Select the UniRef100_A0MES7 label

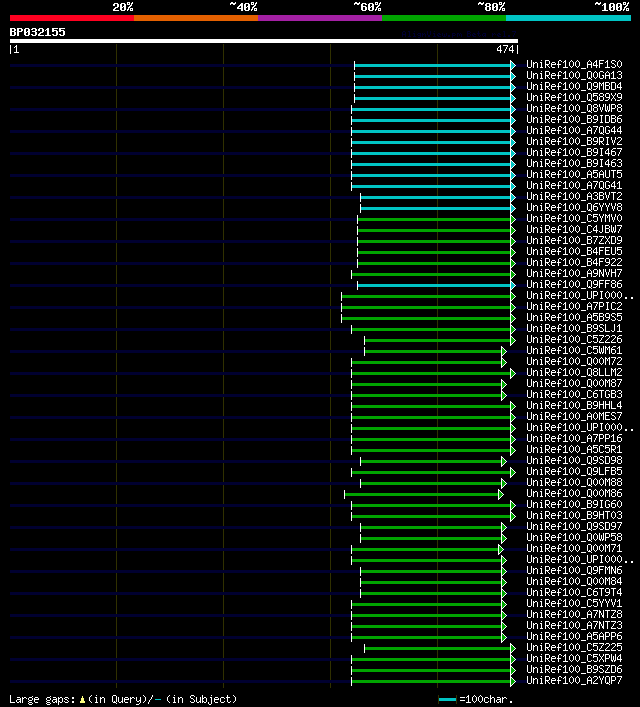(x=574, y=416)
